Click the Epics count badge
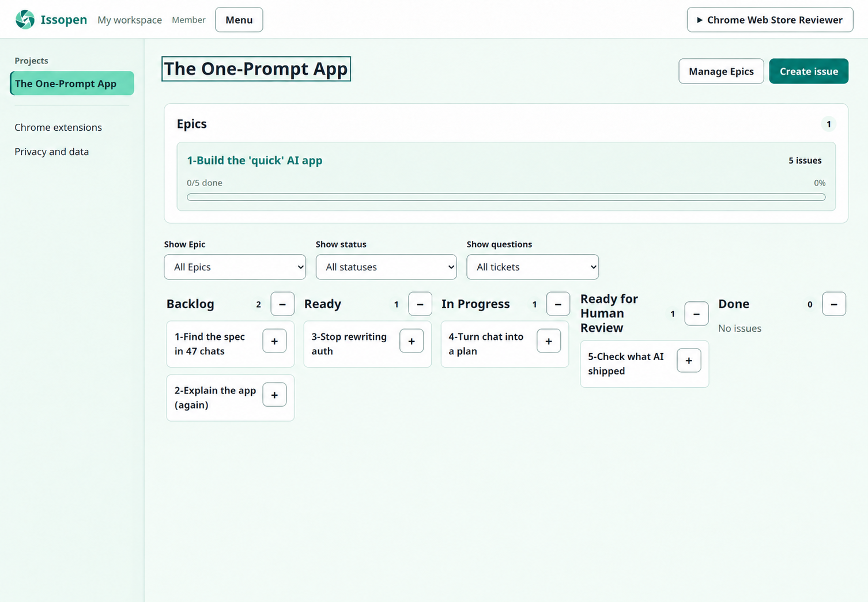This screenshot has width=868, height=602. [829, 124]
